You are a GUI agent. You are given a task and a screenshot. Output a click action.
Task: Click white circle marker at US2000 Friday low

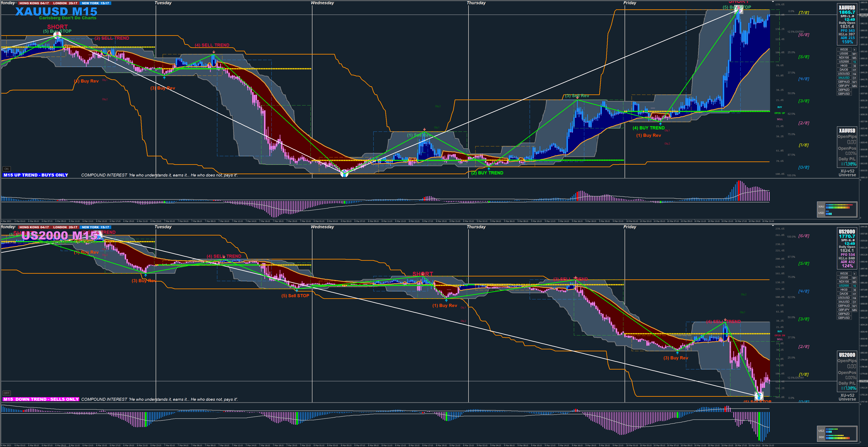click(758, 396)
